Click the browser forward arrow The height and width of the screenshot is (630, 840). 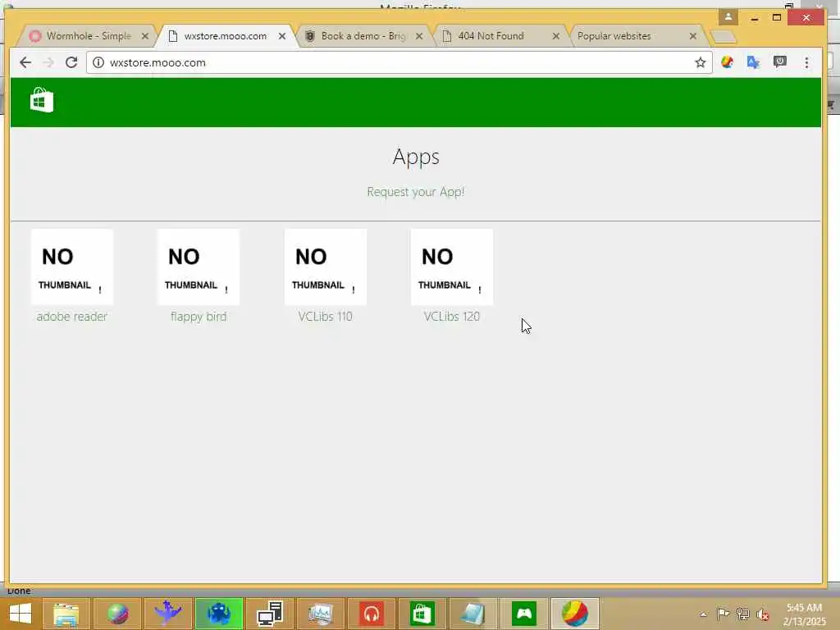(x=48, y=62)
